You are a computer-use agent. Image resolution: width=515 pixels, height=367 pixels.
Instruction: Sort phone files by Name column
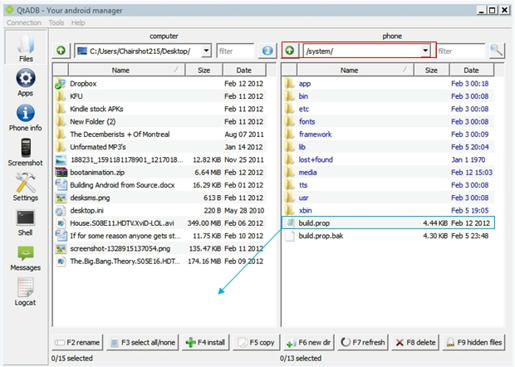[355, 70]
